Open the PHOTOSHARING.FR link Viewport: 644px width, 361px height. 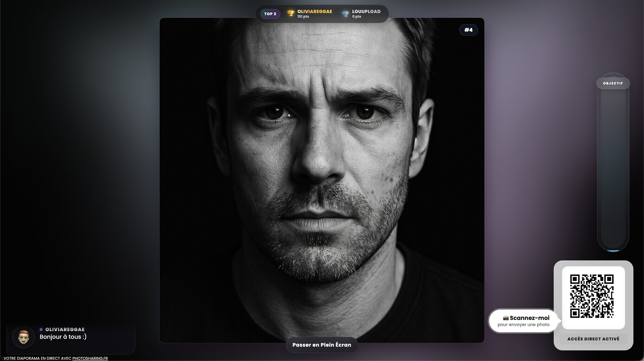[90, 358]
